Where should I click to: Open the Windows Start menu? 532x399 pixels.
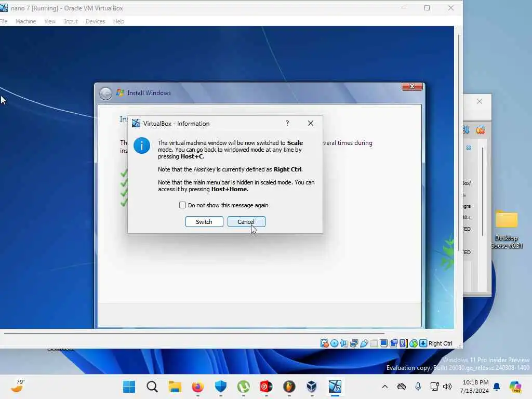click(x=129, y=387)
